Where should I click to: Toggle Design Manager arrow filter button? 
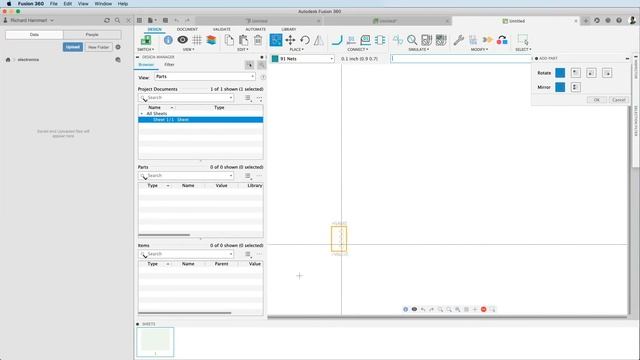pos(249,65)
